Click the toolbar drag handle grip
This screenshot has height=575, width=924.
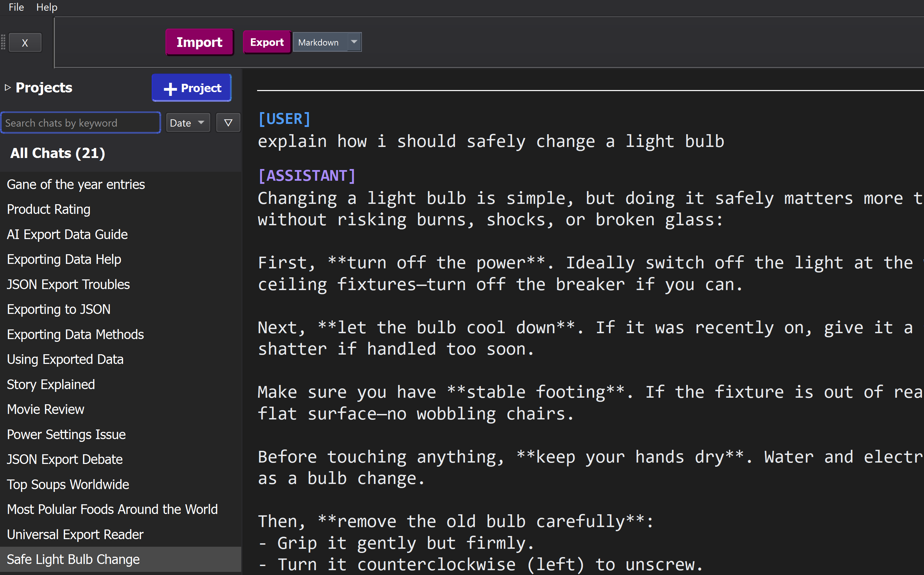pyautogui.click(x=3, y=42)
